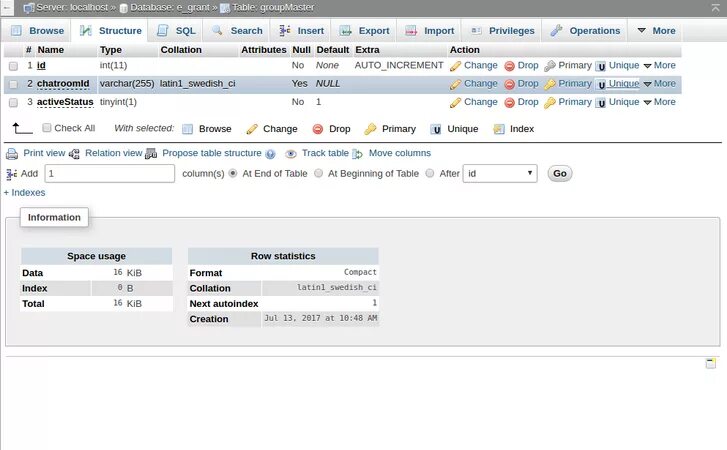Screen dimensions: 727x450
Task: Open the After column dropdown showing id
Action: 500,173
